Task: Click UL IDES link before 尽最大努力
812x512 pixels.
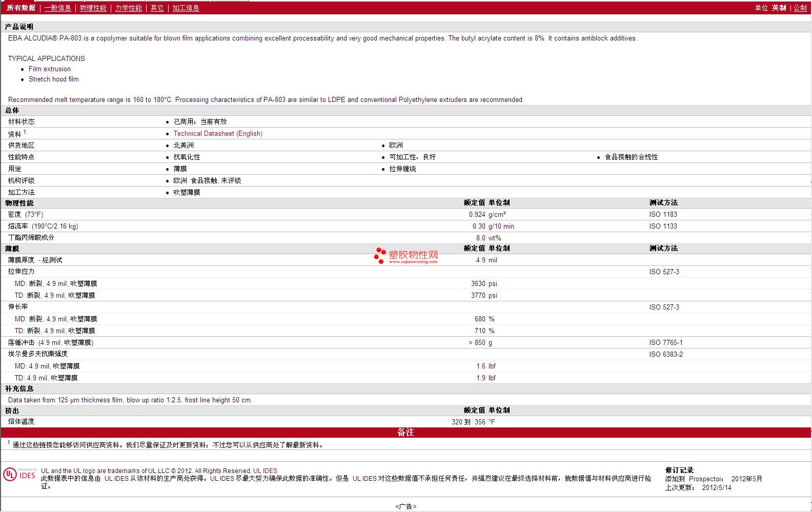Action: [x=222, y=479]
